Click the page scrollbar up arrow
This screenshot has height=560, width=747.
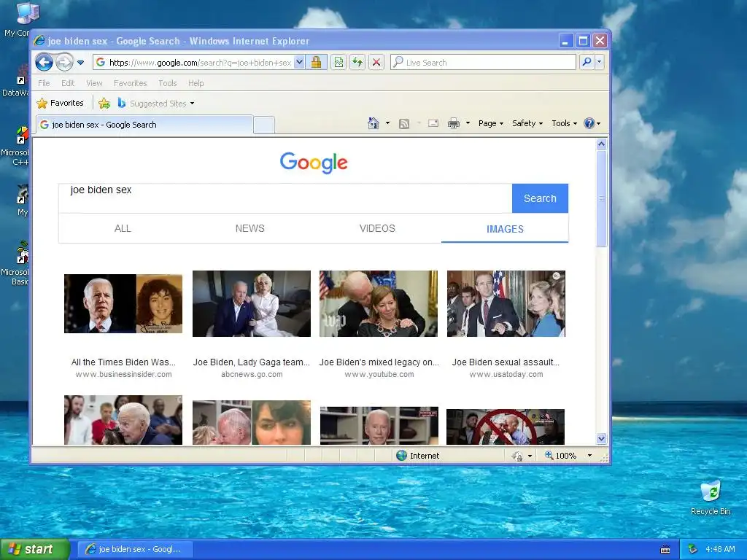coord(601,144)
